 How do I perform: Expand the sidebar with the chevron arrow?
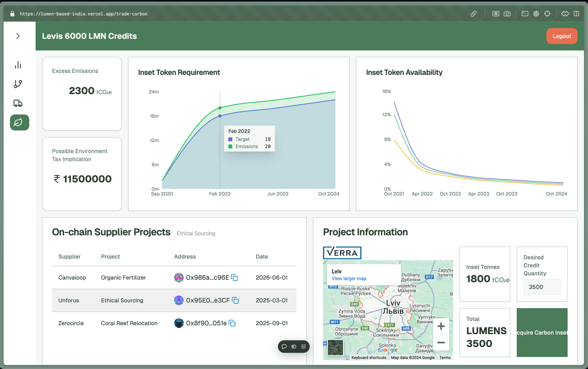coord(18,36)
